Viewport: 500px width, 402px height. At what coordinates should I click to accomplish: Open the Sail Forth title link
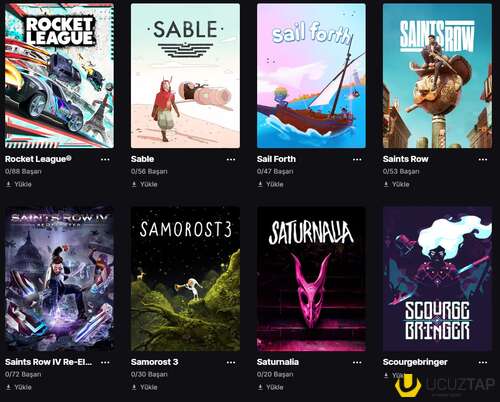coord(276,159)
